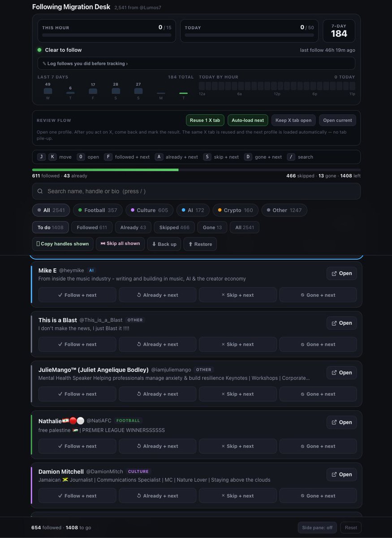Gone + next for This is a Blast
The height and width of the screenshot is (538, 392).
[x=318, y=344]
